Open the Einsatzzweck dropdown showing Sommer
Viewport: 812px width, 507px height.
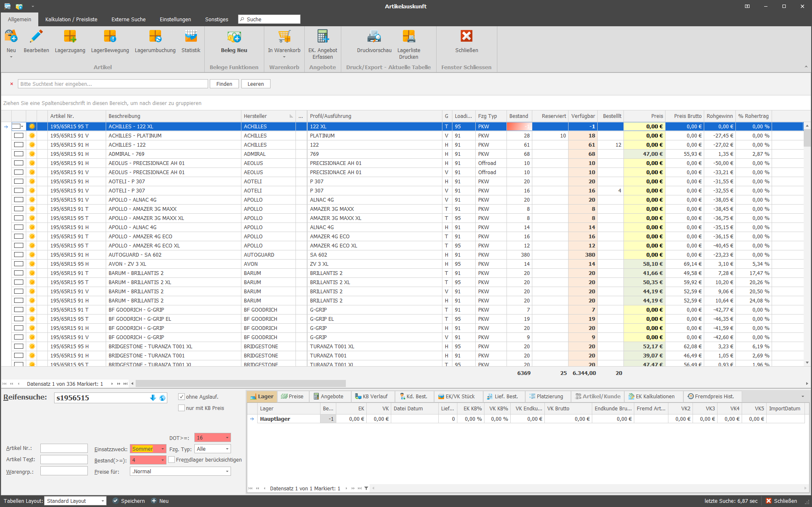point(163,449)
